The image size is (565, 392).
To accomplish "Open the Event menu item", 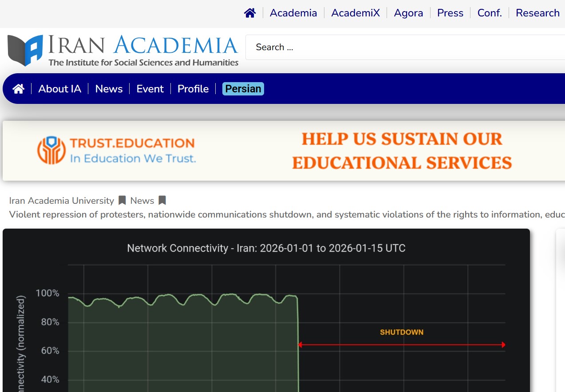I will pos(150,89).
